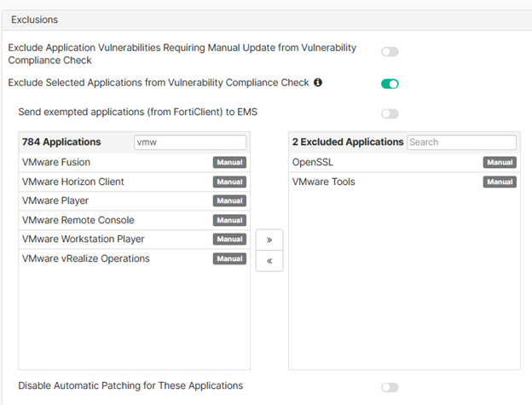Select VMware Horizon Client row
The image size is (532, 405).
point(135,182)
